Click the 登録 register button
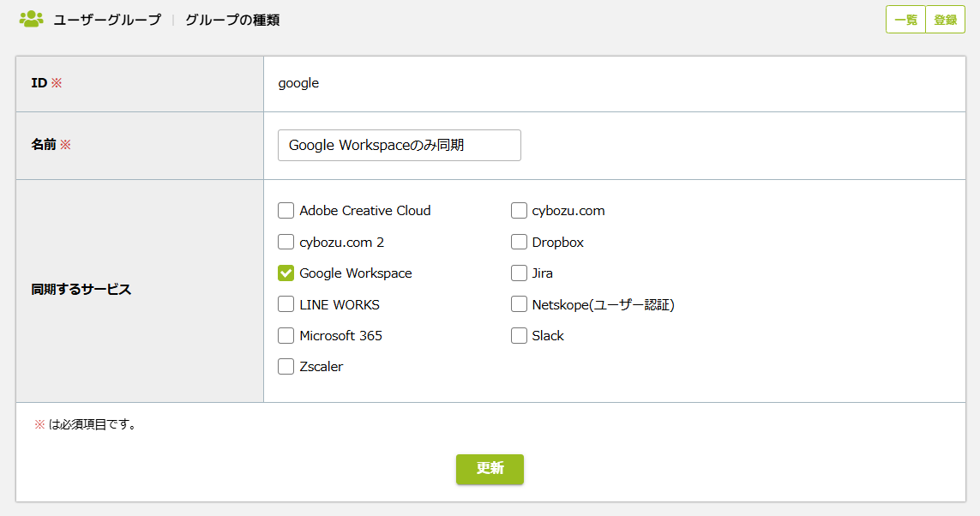980x516 pixels. (x=946, y=20)
